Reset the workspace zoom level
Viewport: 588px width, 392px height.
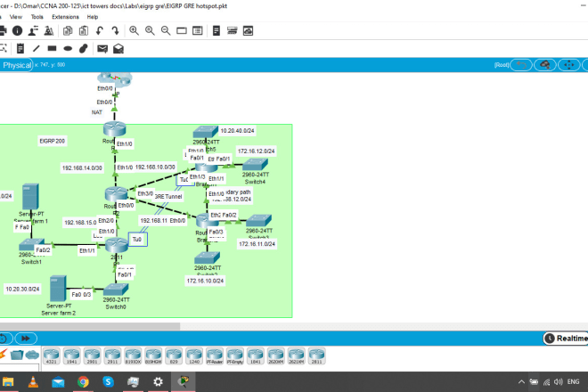pos(150,31)
